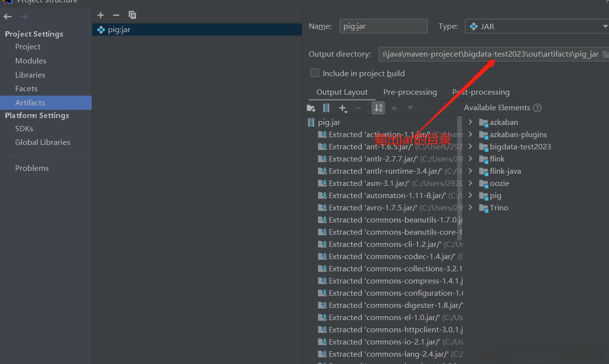Expand the Trino element node

(x=470, y=207)
